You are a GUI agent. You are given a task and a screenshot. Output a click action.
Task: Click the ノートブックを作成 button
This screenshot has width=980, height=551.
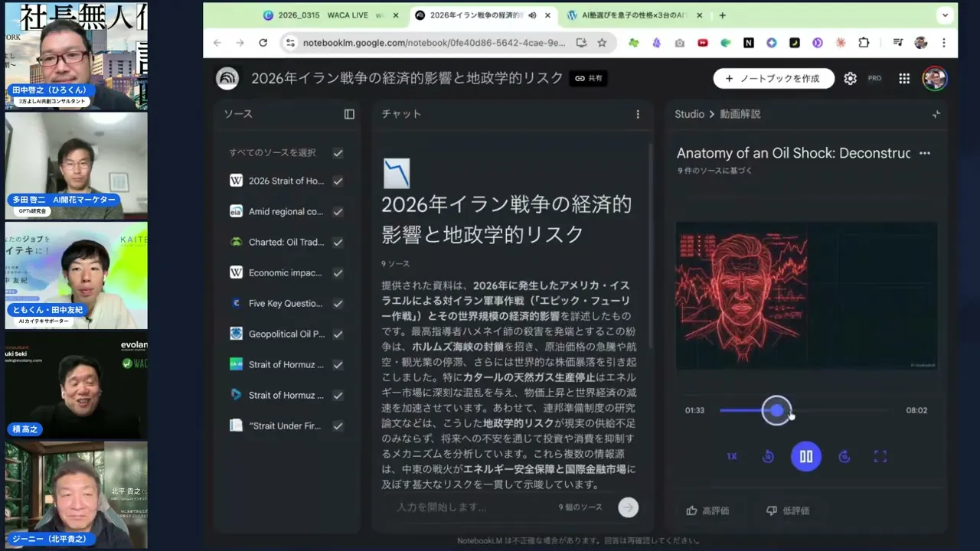[773, 78]
